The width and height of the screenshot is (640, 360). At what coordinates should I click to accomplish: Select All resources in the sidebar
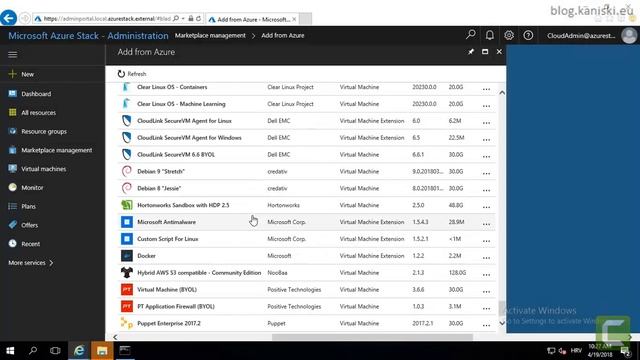point(38,113)
